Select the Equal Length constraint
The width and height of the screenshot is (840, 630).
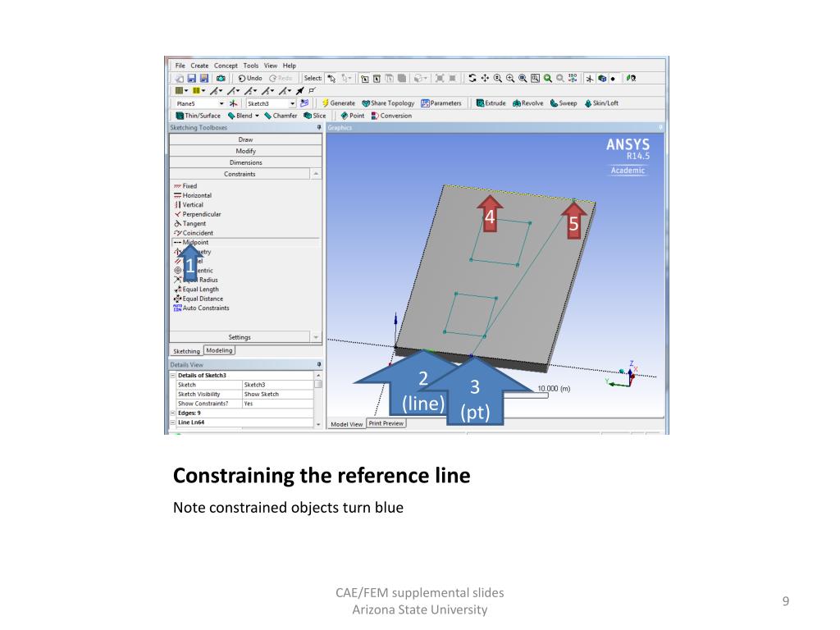tap(196, 290)
